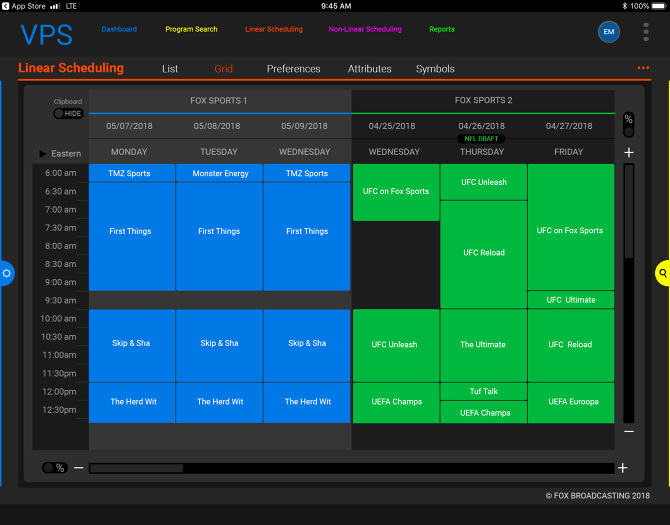Select the FOX SPORTS 1 channel header
This screenshot has width=670, height=525.
(x=219, y=101)
